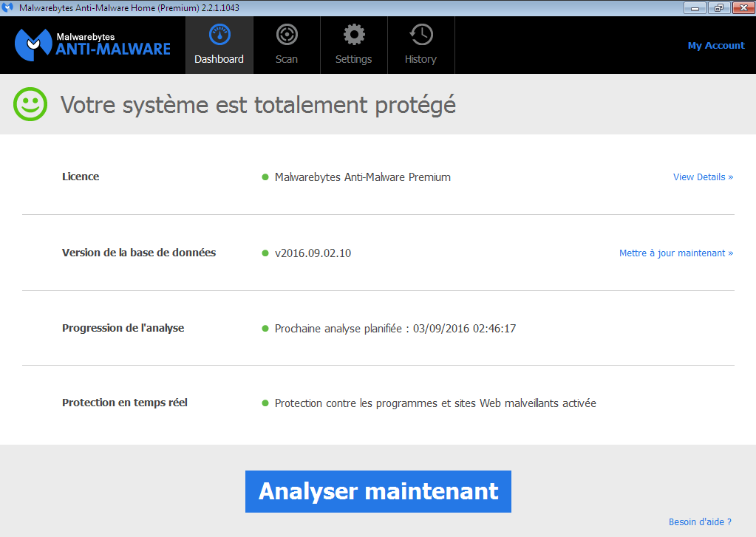
Task: Start scan with Analyser maintenant button
Action: [378, 491]
